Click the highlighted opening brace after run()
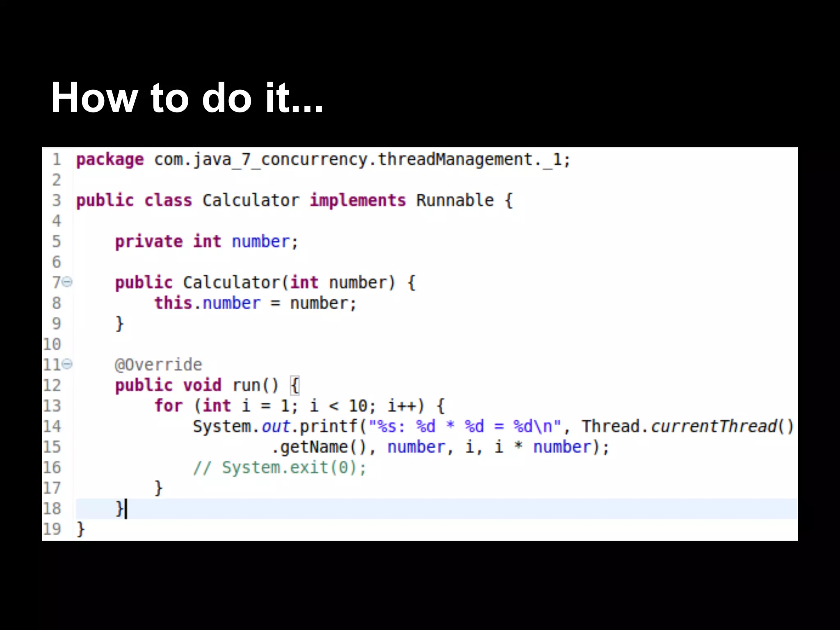 coord(294,386)
